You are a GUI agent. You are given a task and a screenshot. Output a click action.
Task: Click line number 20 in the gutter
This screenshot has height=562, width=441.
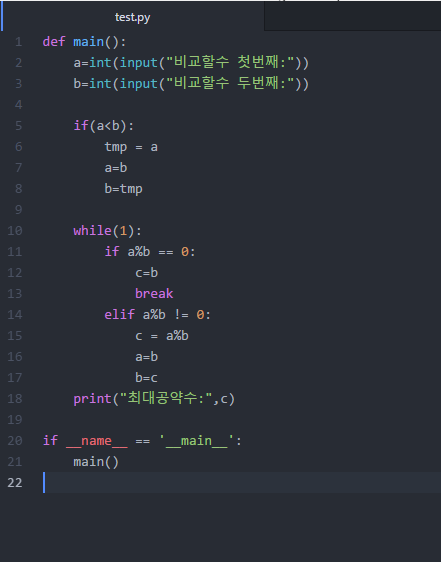click(x=15, y=440)
